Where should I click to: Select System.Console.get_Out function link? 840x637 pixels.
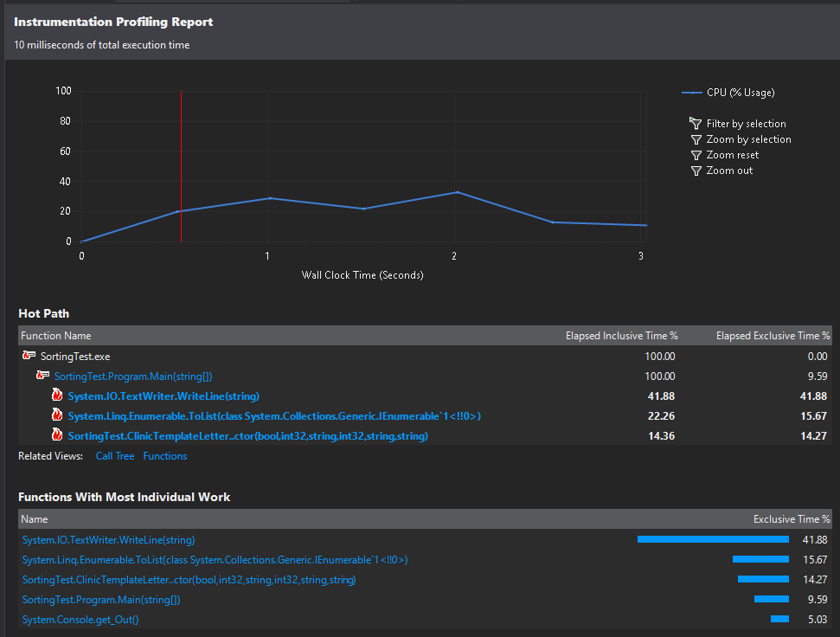pyautogui.click(x=80, y=619)
